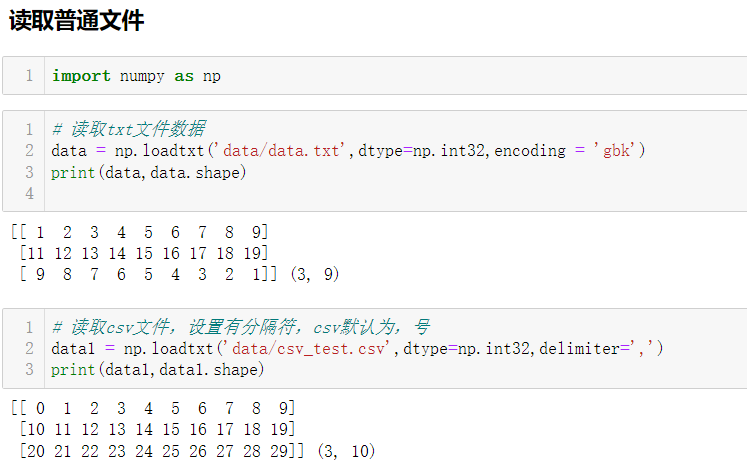Click the '# 读取txt文件数据' comment line

(x=128, y=128)
